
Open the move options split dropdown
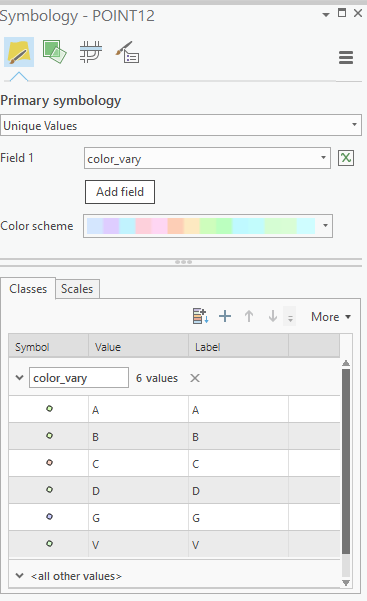[290, 317]
